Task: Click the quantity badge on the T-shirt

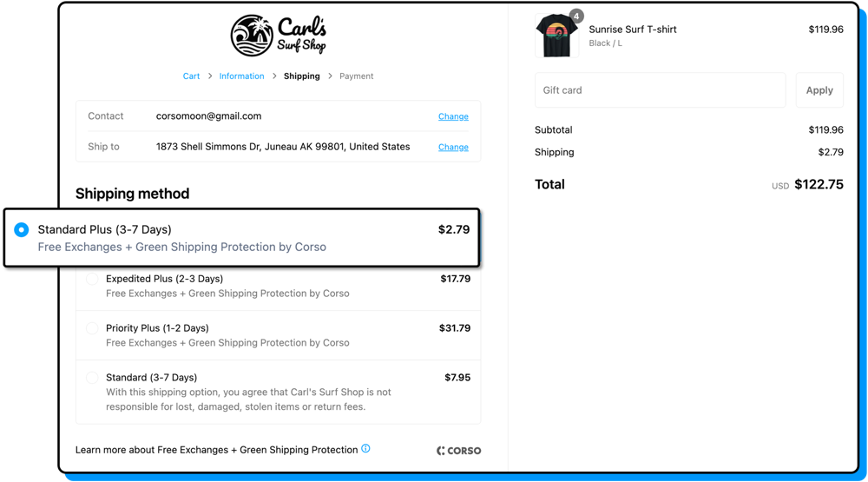Action: click(x=576, y=16)
